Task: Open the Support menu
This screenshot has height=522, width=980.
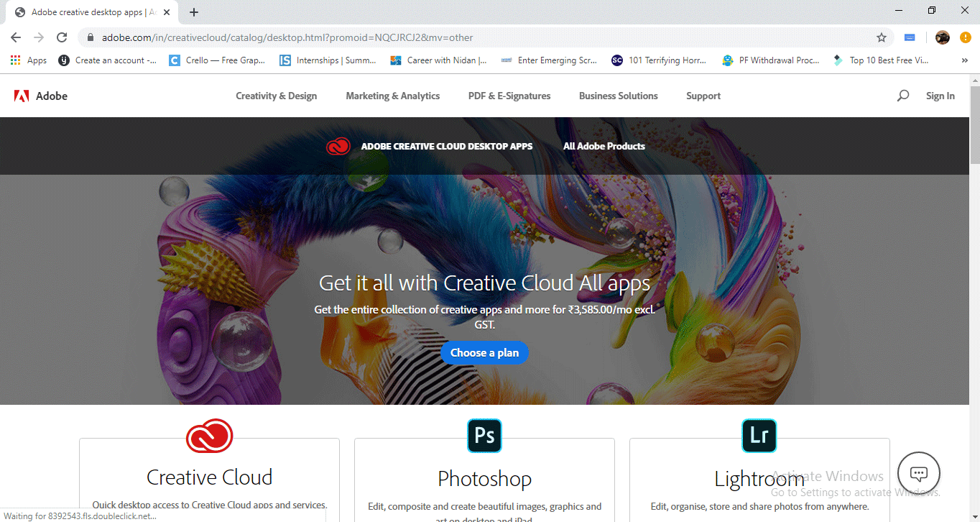Action: (703, 95)
